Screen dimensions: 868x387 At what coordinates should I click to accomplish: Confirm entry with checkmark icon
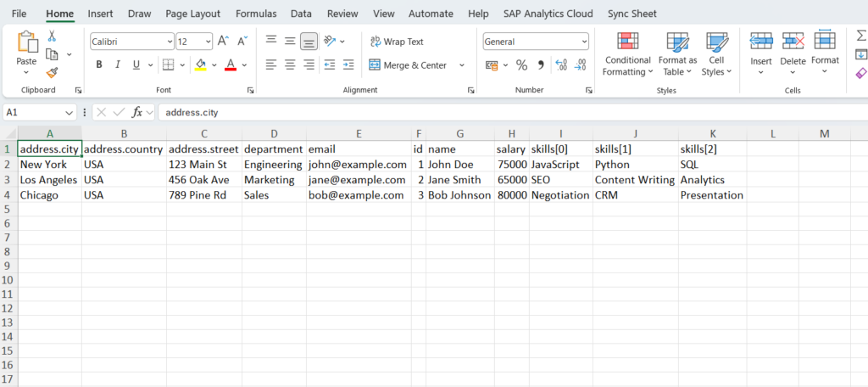(x=119, y=113)
